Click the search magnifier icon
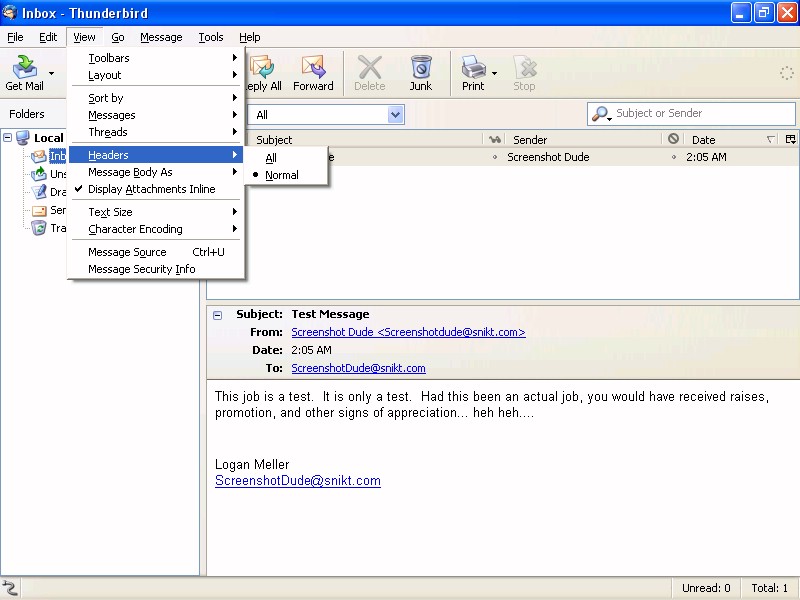The width and height of the screenshot is (800, 600). [601, 114]
